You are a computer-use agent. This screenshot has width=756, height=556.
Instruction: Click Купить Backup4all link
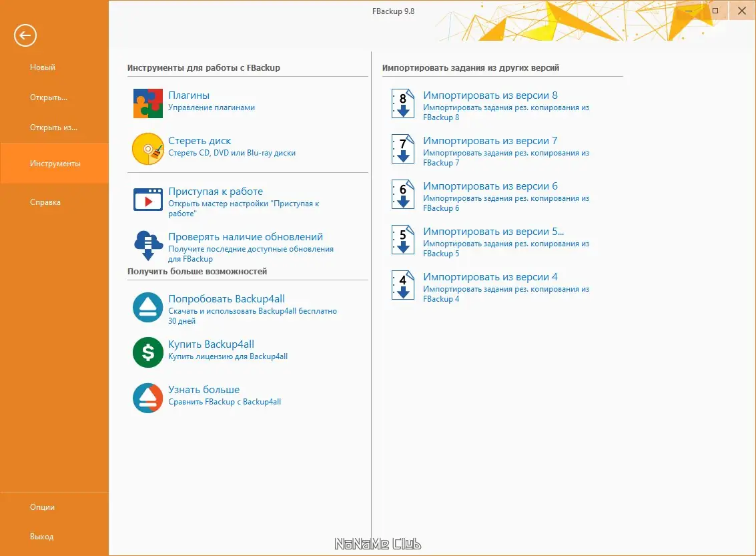[211, 344]
